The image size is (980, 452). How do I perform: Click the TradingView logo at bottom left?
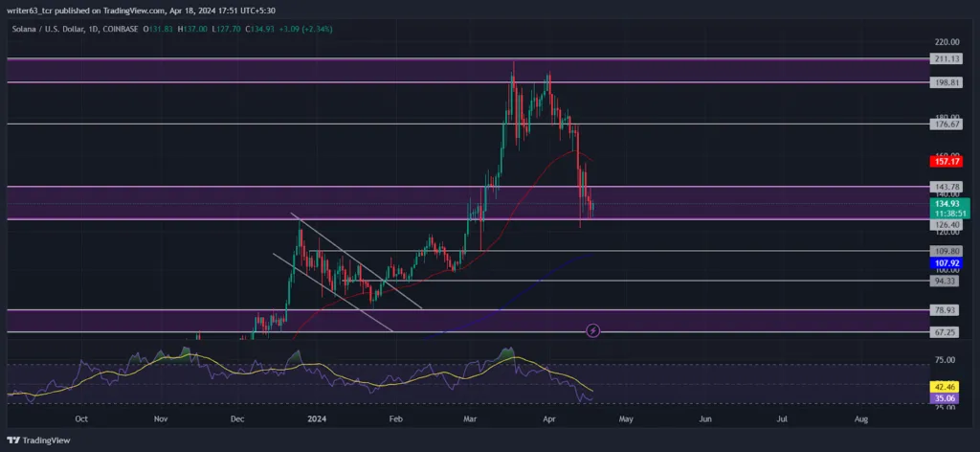[x=38, y=441]
